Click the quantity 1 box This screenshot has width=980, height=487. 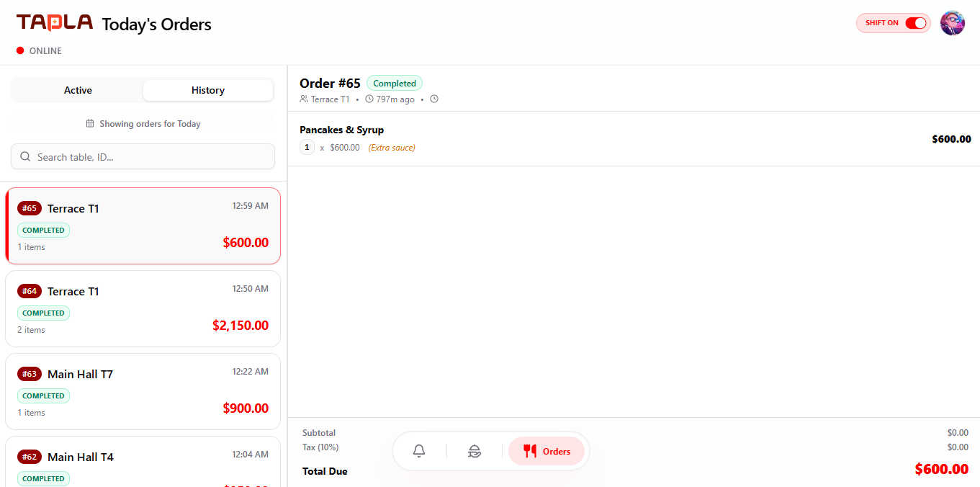307,148
